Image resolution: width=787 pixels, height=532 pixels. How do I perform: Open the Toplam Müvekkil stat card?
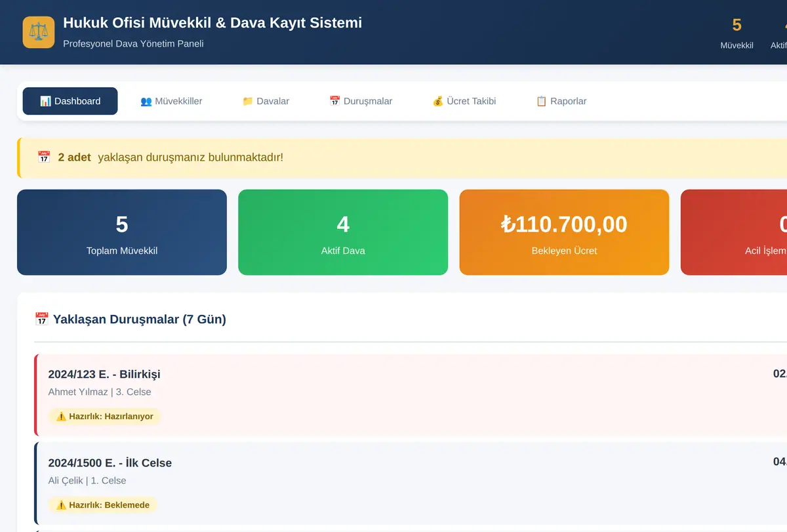point(122,232)
